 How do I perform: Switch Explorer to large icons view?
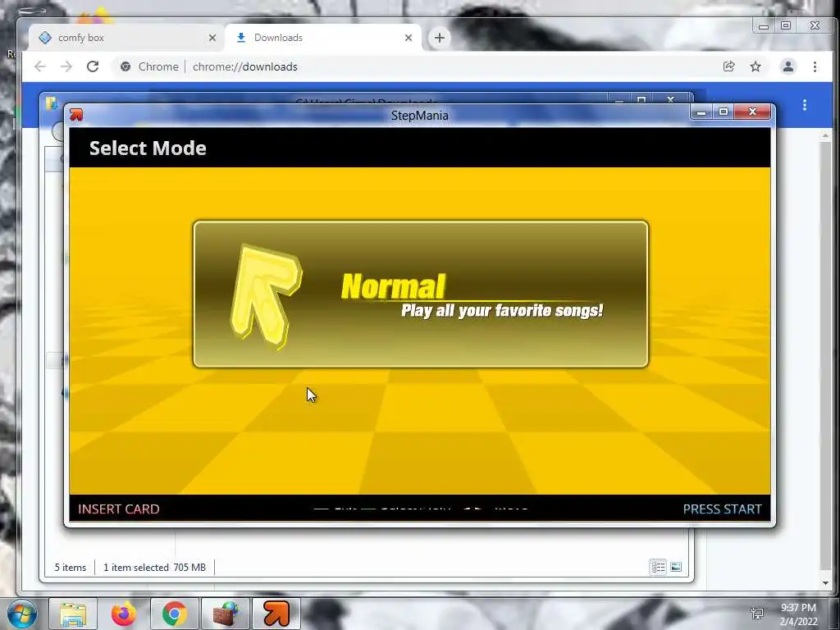[x=676, y=567]
